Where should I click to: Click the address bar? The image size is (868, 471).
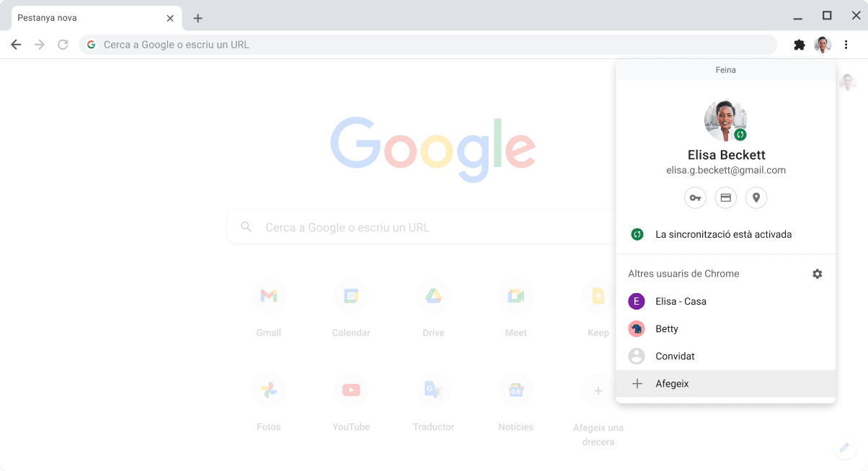428,45
